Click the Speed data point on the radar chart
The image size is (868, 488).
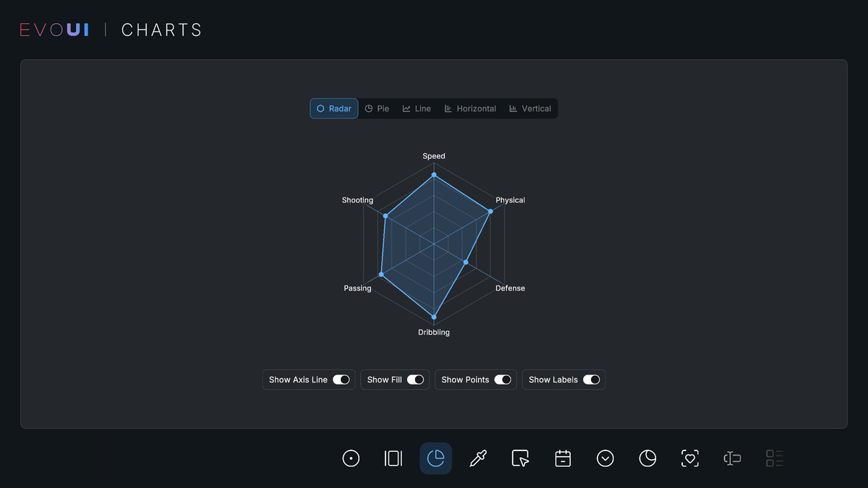click(x=433, y=174)
